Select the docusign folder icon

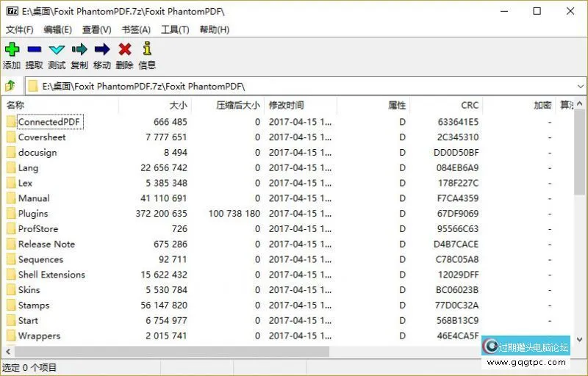click(x=11, y=153)
